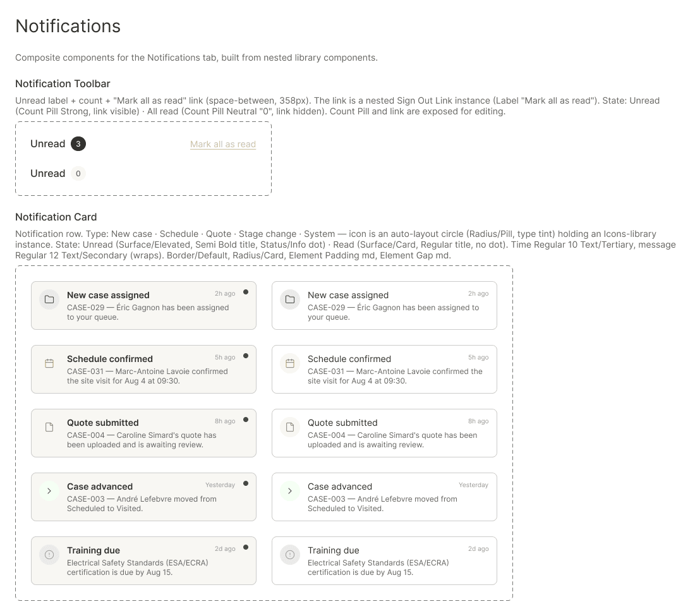The image size is (695, 616).
Task: Click the neutral count pill showing 0
Action: coord(78,173)
